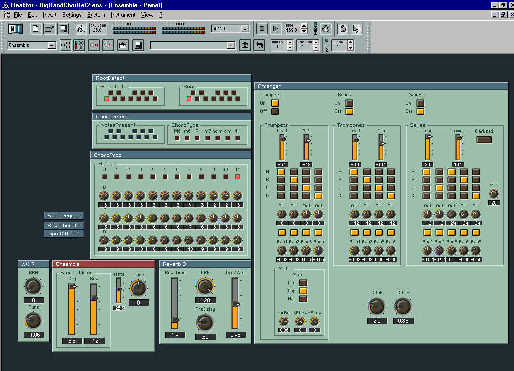The image size is (514, 371).
Task: Toggle the lit orange middle button in Changer lower-left group
Action: point(303,291)
